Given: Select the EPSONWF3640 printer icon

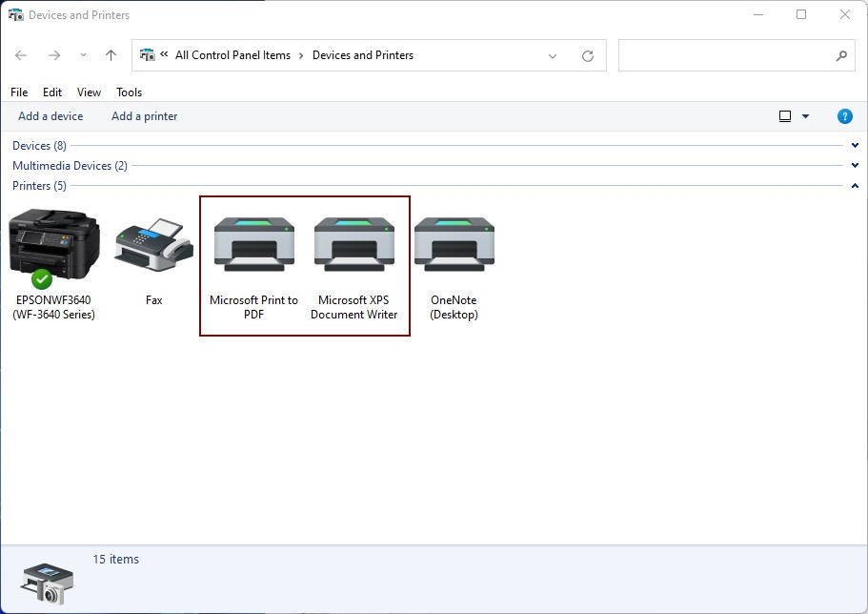Looking at the screenshot, I should 54,248.
